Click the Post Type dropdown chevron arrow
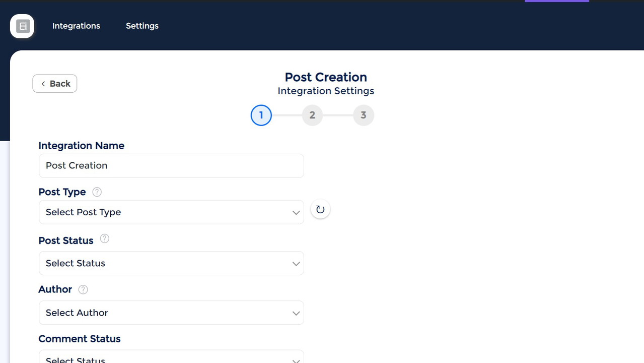 point(296,213)
